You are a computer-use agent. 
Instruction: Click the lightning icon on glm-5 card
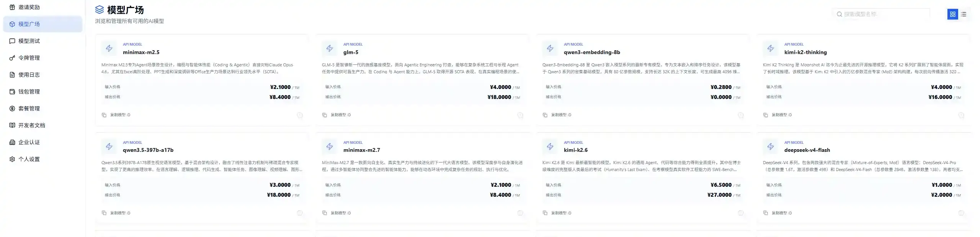(330, 48)
